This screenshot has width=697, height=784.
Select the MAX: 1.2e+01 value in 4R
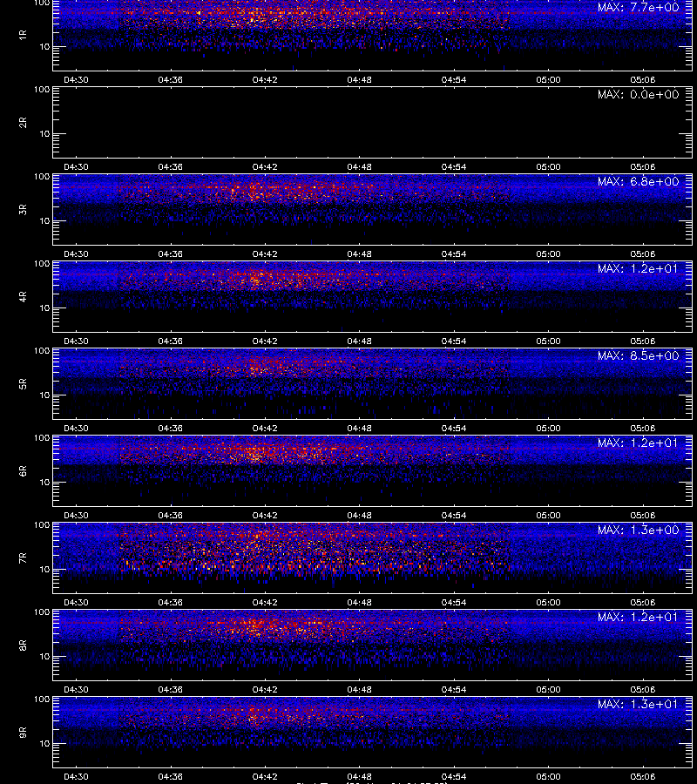[x=638, y=268]
